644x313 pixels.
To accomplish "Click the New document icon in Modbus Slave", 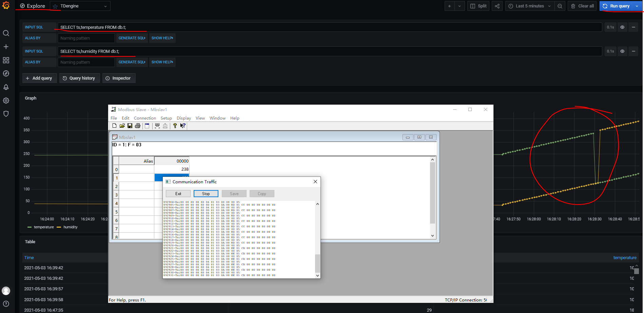I will [114, 125].
